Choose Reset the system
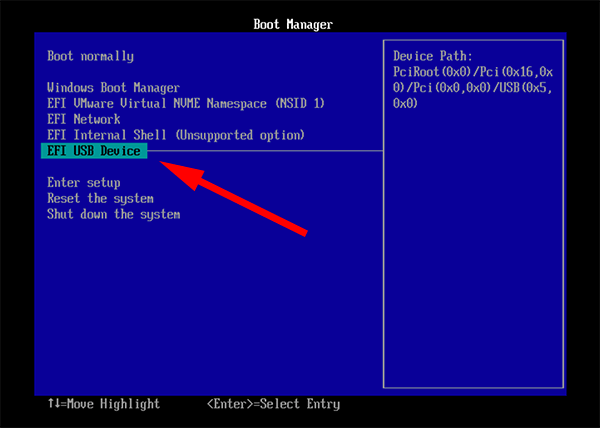600x428 pixels. click(100, 198)
